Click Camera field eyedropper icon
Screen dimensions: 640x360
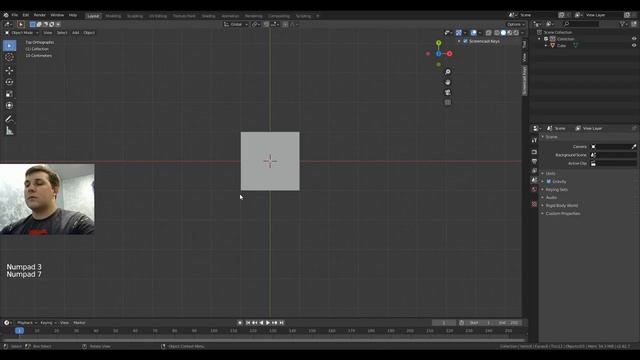(634, 147)
